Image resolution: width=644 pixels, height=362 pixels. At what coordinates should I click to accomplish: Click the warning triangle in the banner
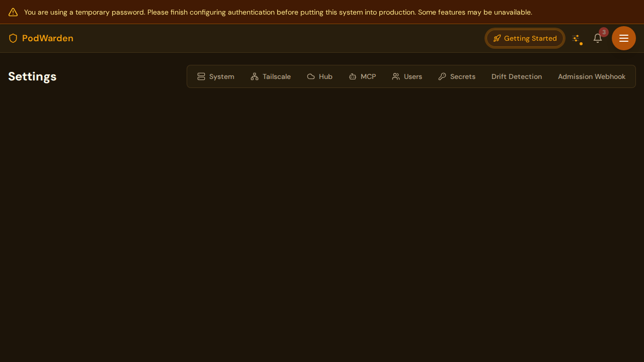tap(13, 12)
